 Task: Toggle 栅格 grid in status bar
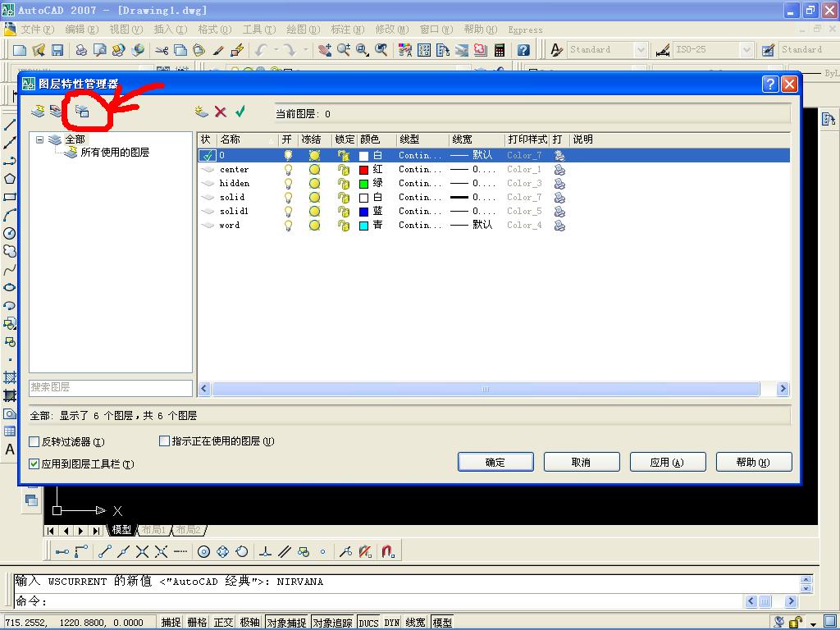tap(197, 622)
